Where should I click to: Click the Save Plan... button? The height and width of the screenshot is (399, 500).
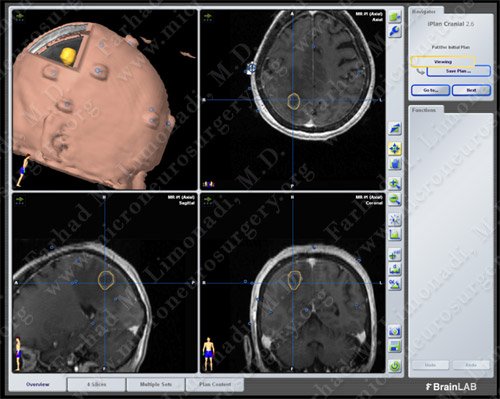[x=459, y=71]
